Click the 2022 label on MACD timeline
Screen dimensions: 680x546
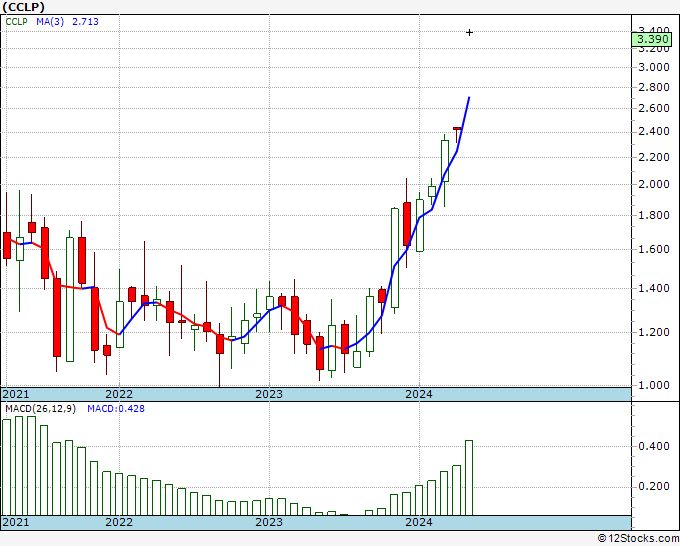[119, 522]
